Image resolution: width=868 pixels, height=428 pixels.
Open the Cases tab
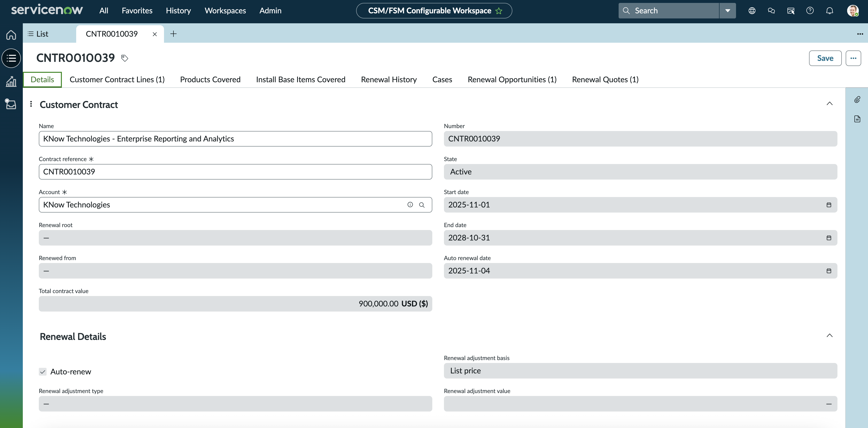point(442,80)
